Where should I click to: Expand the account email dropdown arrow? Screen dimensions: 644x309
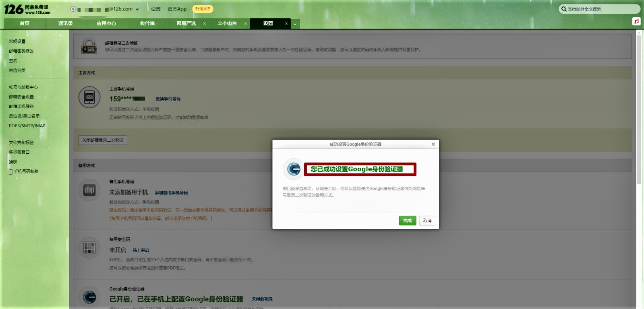[x=137, y=9]
